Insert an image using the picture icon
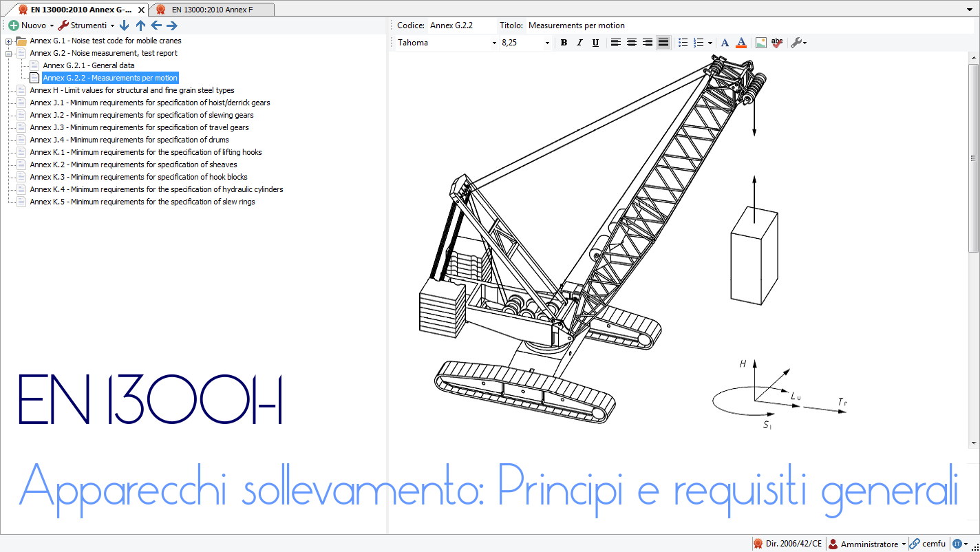This screenshot has height=552, width=980. tap(760, 43)
